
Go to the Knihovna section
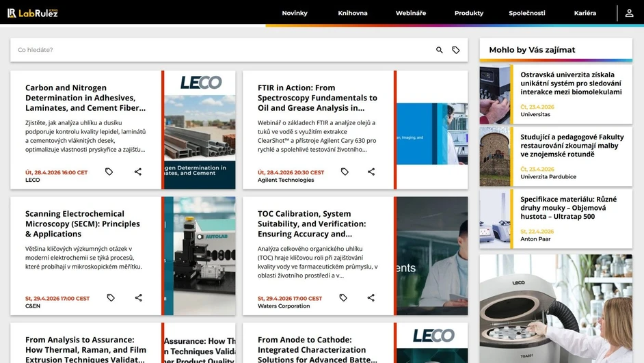pyautogui.click(x=352, y=13)
